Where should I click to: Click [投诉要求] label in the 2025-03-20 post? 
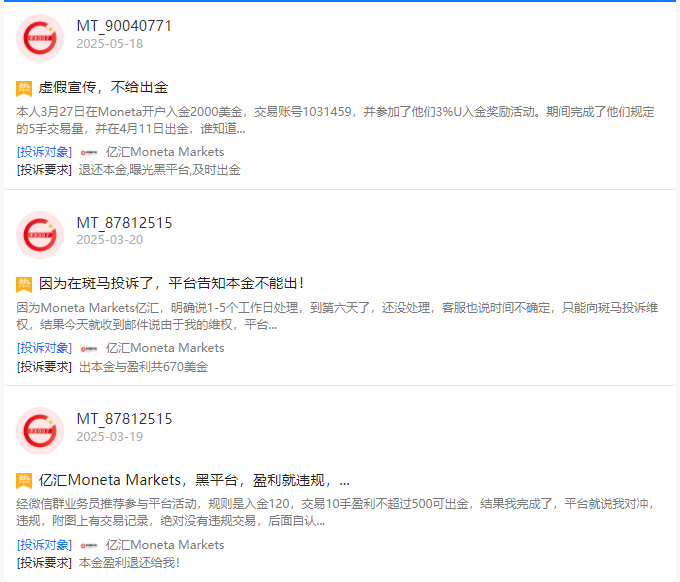coord(44,367)
